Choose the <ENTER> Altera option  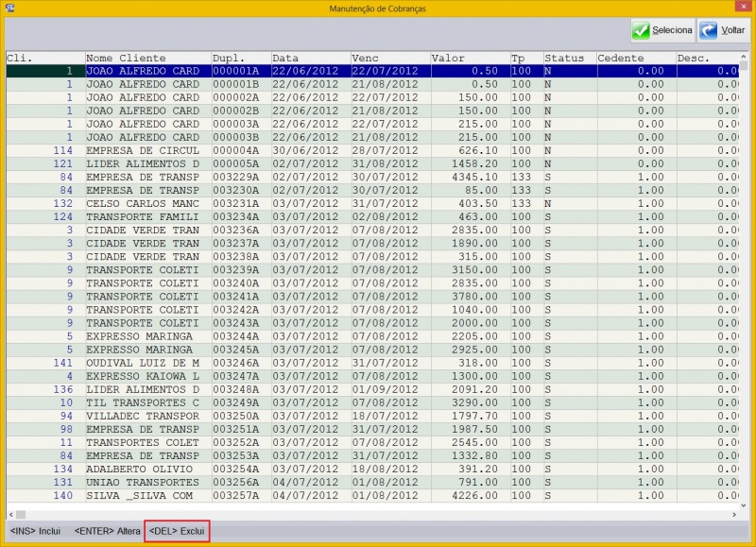(101, 532)
